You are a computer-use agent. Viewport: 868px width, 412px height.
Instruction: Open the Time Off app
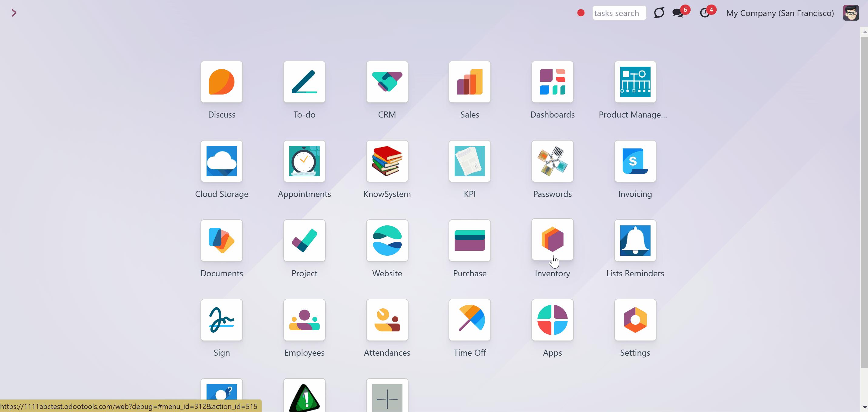coord(469,320)
